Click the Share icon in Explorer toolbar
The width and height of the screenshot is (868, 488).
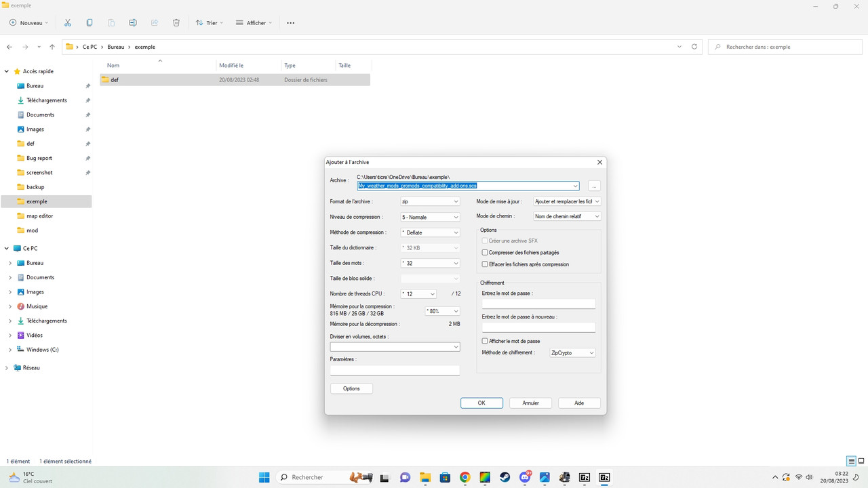(x=155, y=22)
